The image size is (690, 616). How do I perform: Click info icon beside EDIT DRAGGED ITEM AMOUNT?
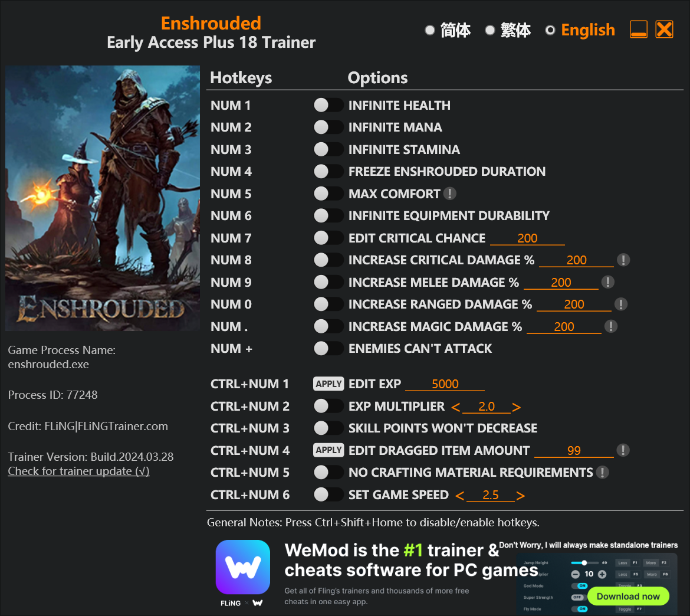(x=623, y=450)
